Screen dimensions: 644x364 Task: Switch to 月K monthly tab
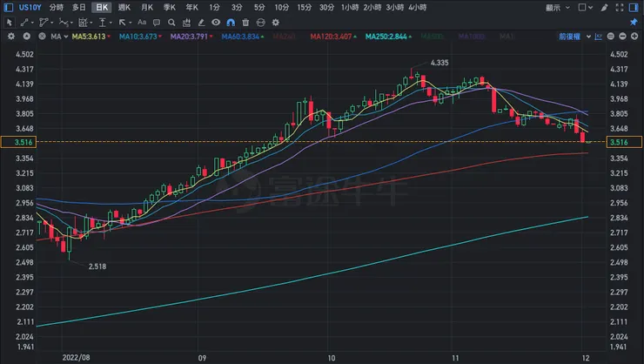[146, 7]
